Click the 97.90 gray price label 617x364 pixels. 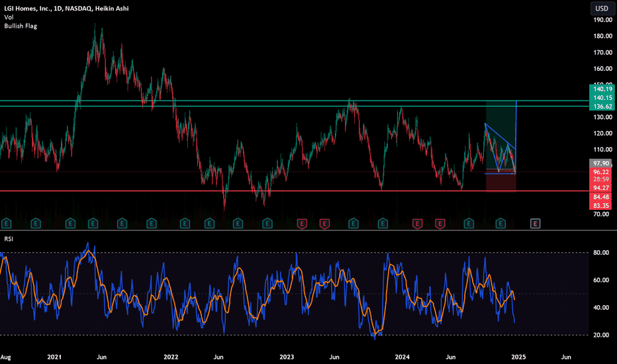pos(601,163)
